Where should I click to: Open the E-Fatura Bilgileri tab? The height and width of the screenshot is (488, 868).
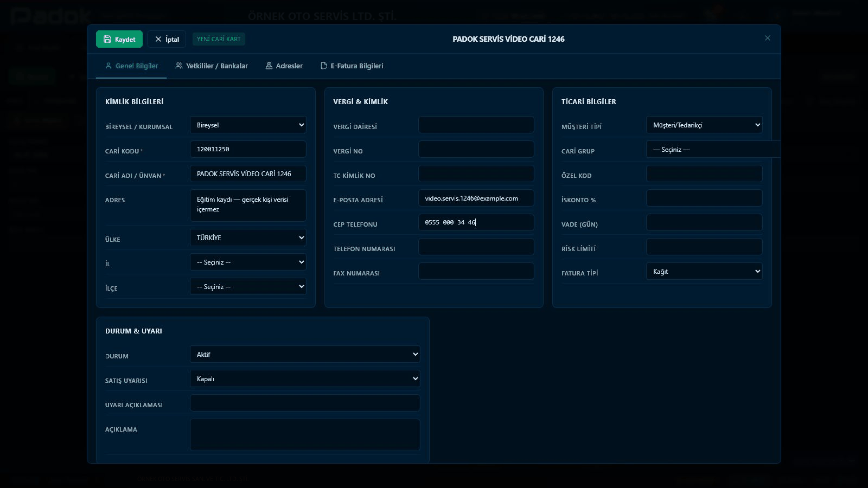pyautogui.click(x=352, y=66)
